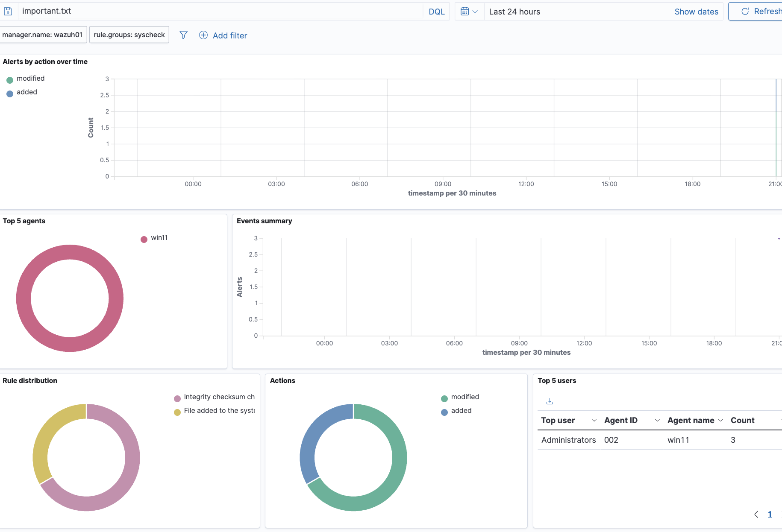Expand Top user column sort chevron
Screen dimensions: 782x532
(x=594, y=421)
